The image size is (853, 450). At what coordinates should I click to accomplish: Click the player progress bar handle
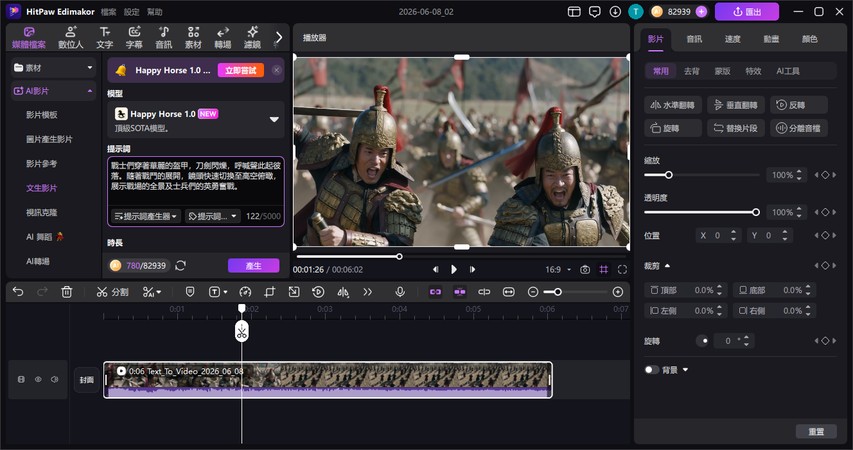pyautogui.click(x=399, y=256)
